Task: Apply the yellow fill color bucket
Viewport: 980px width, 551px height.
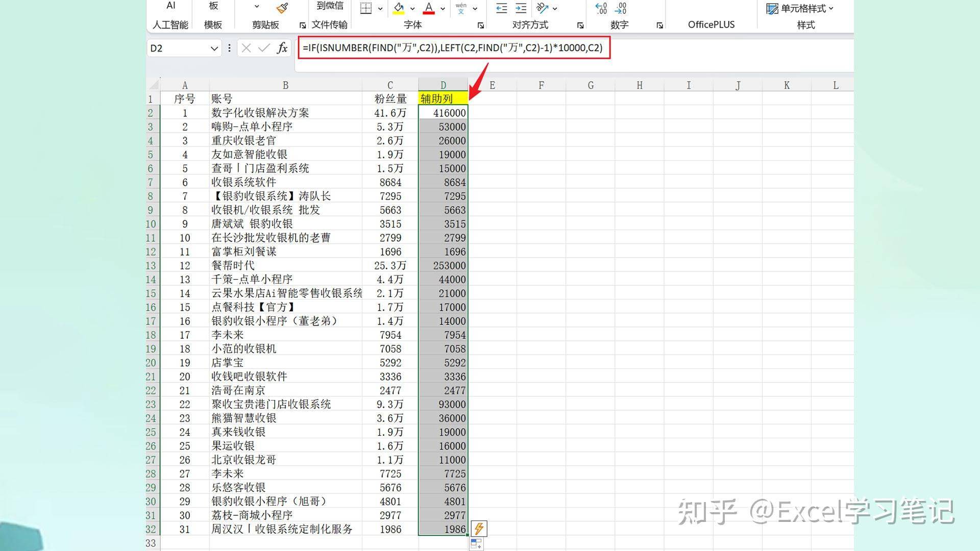Action: click(x=399, y=8)
